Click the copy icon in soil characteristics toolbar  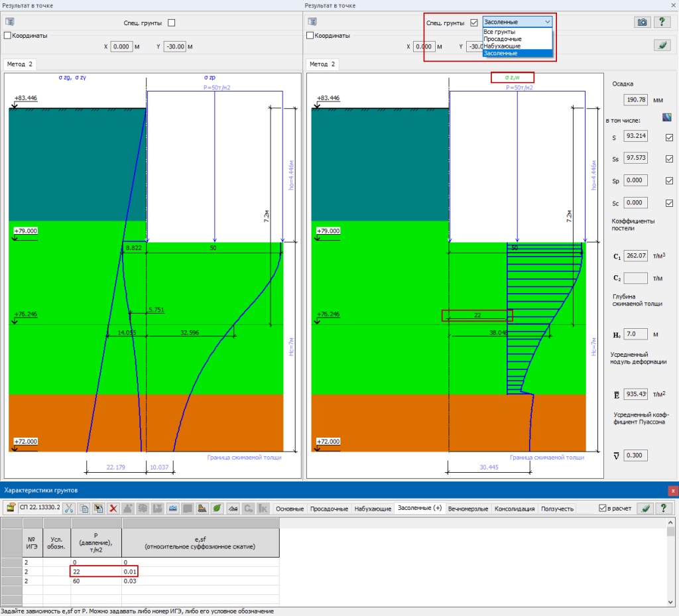[84, 509]
